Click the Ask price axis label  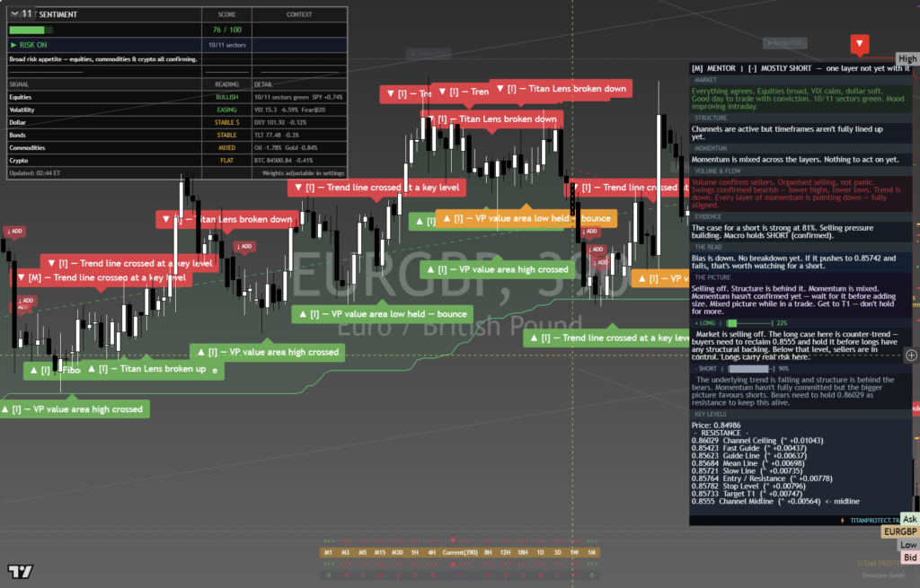click(910, 520)
